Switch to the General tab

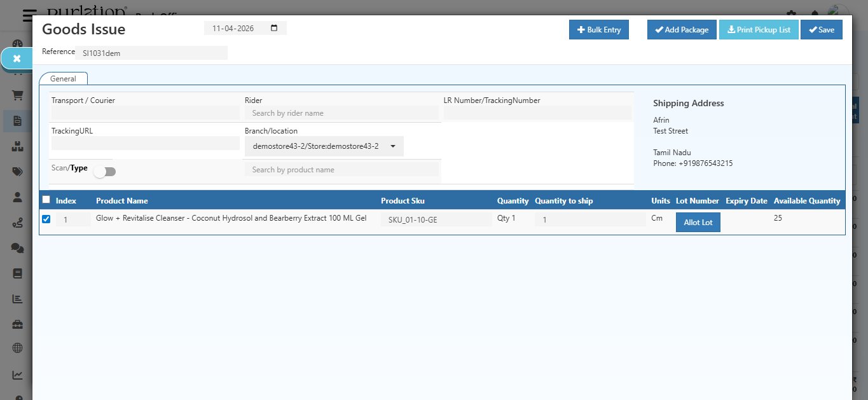point(63,78)
